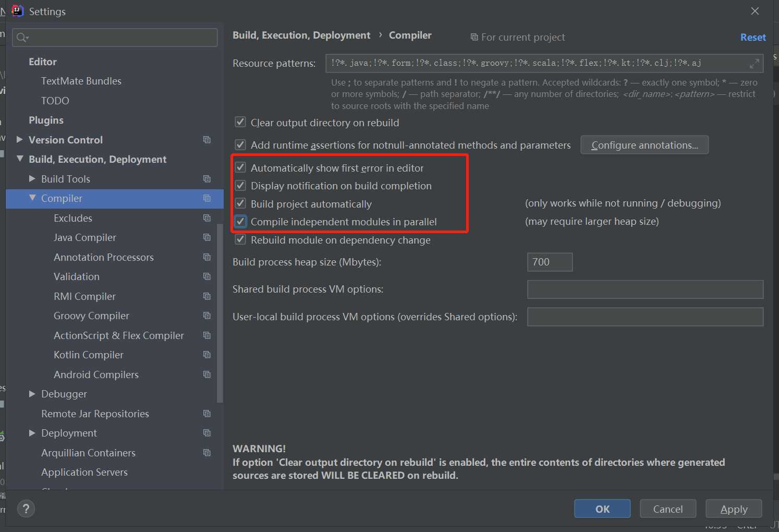Click project-level icon beside Build Tools
This screenshot has height=532, width=779.
(207, 179)
